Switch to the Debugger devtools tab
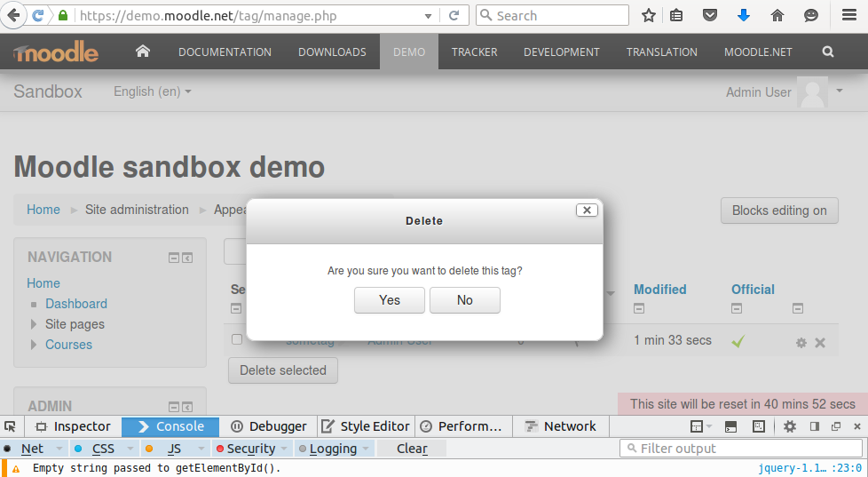This screenshot has width=868, height=477. [269, 426]
